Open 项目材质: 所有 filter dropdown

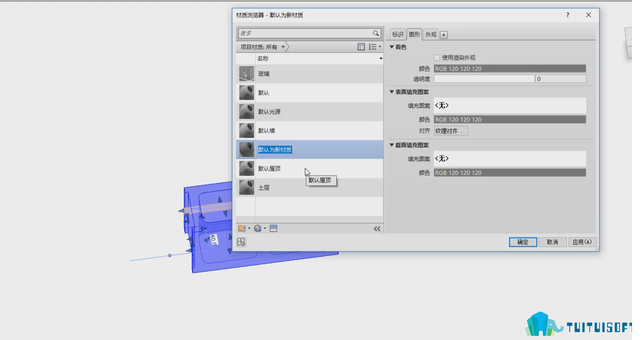[x=263, y=47]
